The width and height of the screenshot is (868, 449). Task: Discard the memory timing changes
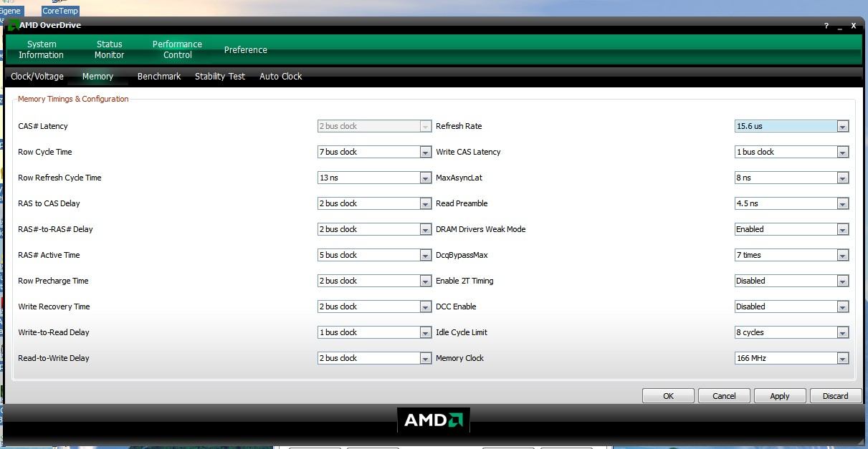point(836,395)
